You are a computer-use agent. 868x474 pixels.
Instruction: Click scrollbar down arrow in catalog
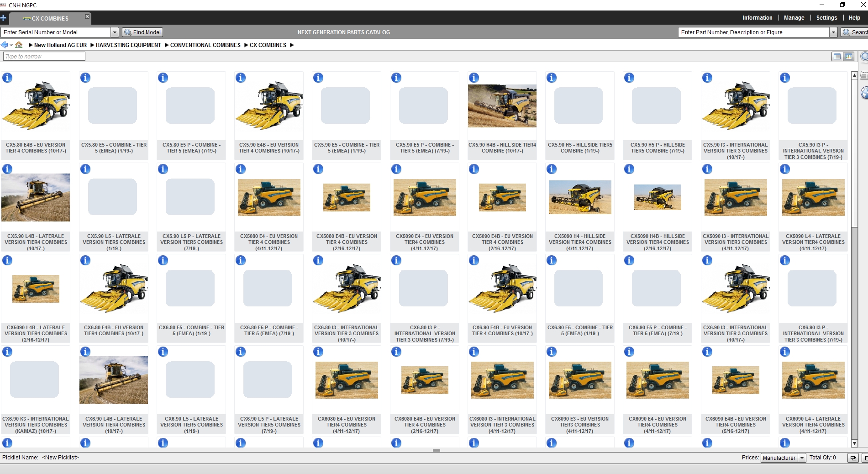coord(854,443)
